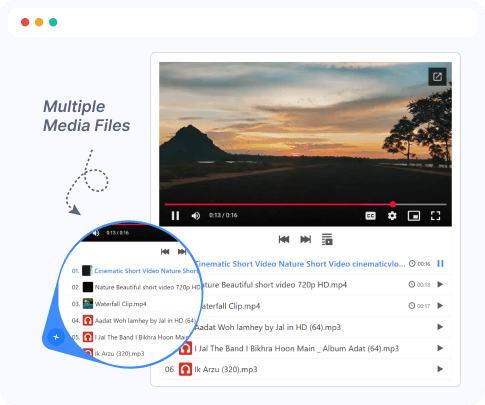Toggle closed captions with the CC icon
This screenshot has width=485, height=405.
coord(370,216)
